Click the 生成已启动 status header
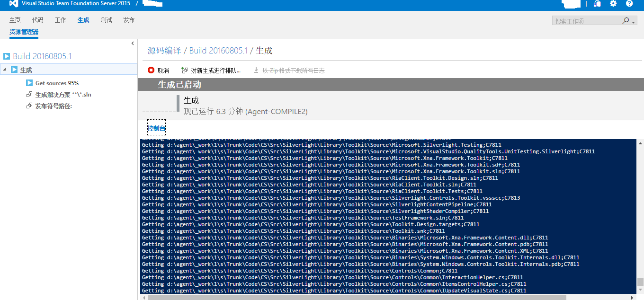This screenshot has width=644, height=300. 179,84
